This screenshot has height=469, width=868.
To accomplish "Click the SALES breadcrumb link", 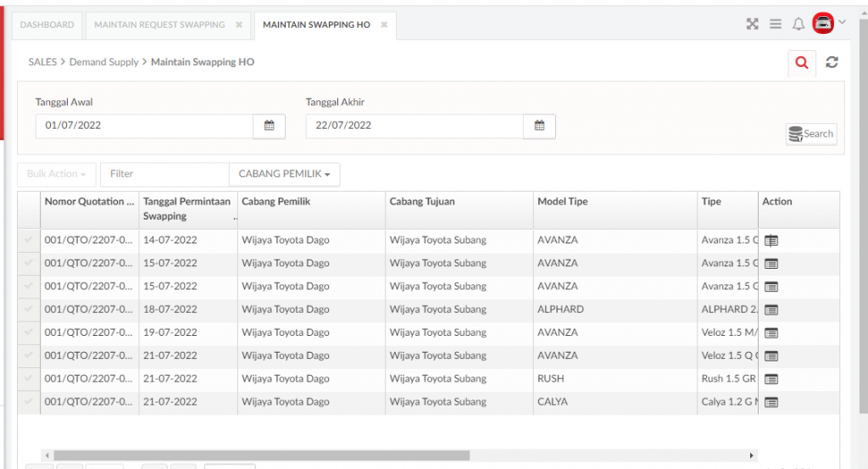I will [42, 62].
